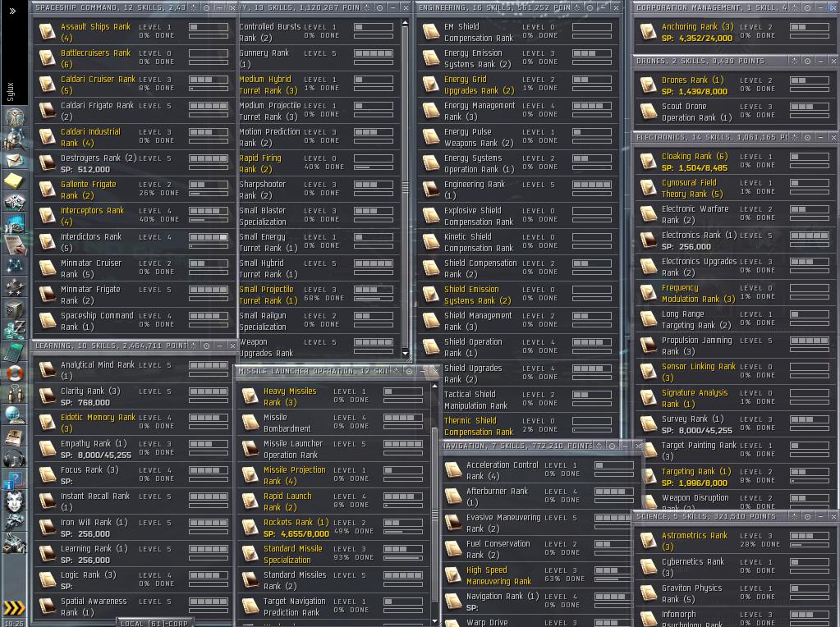The height and width of the screenshot is (627, 840).
Task: Toggle pin on Drones window header
Action: click(x=807, y=61)
